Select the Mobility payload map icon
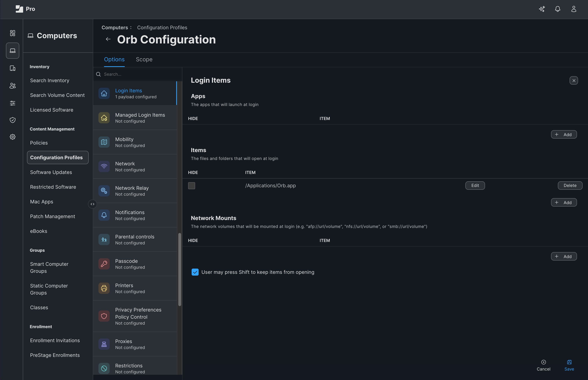588x380 pixels. point(104,142)
